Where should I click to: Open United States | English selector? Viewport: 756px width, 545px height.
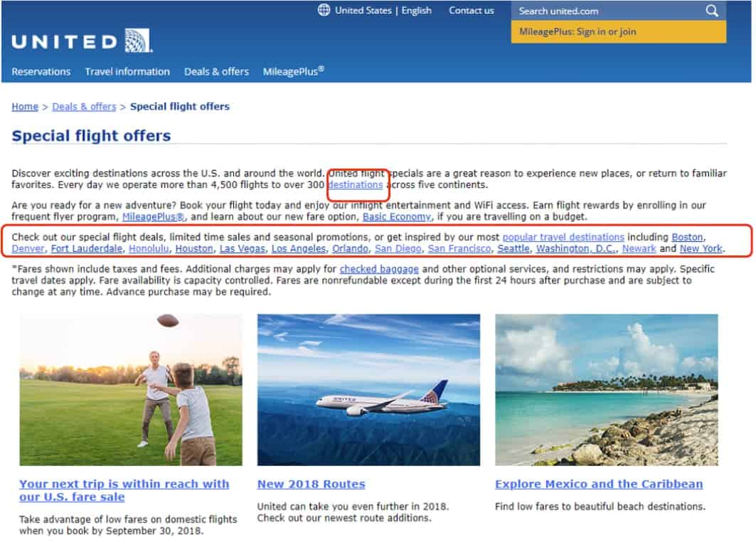[x=383, y=11]
